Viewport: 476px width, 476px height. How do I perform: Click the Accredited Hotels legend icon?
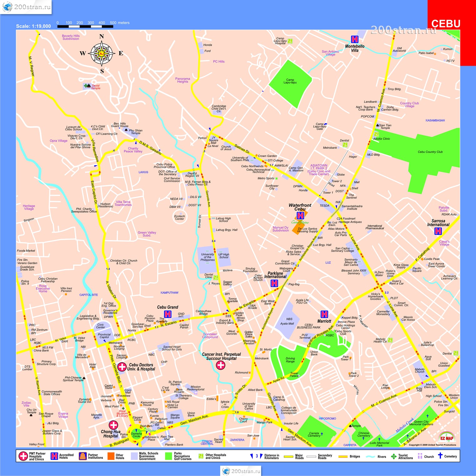[54, 456]
